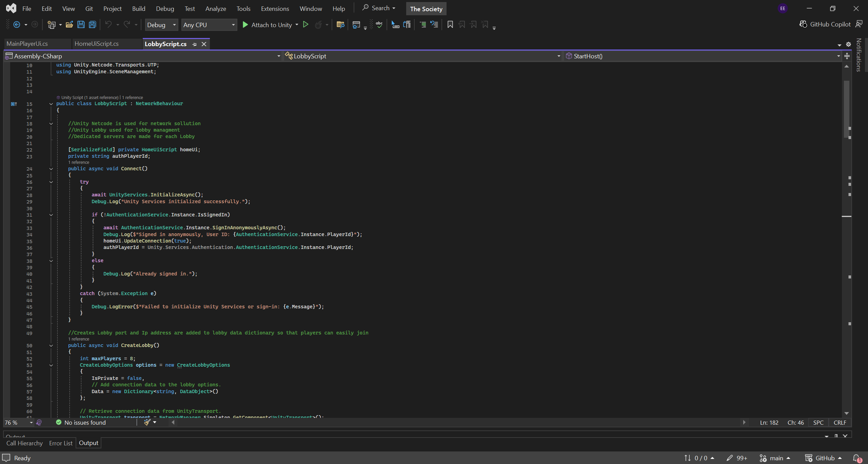The image size is (868, 464).
Task: Click the Open File folder icon
Action: point(69,24)
